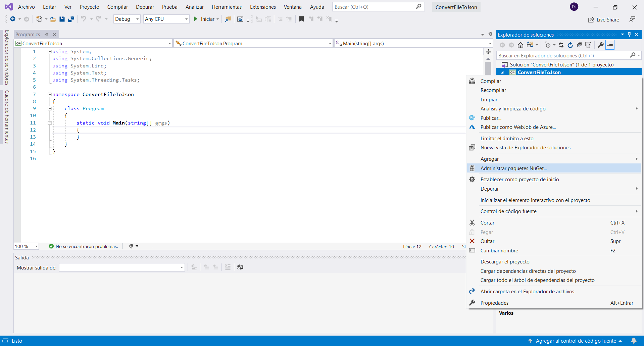Click the Find in Files toolbar icon
The height and width of the screenshot is (346, 644).
[228, 19]
